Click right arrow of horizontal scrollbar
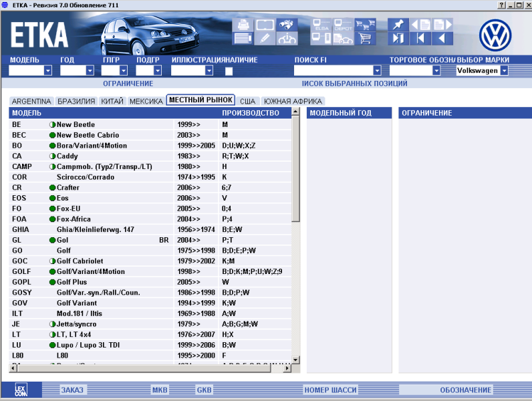The width and height of the screenshot is (532, 401). pyautogui.click(x=287, y=368)
